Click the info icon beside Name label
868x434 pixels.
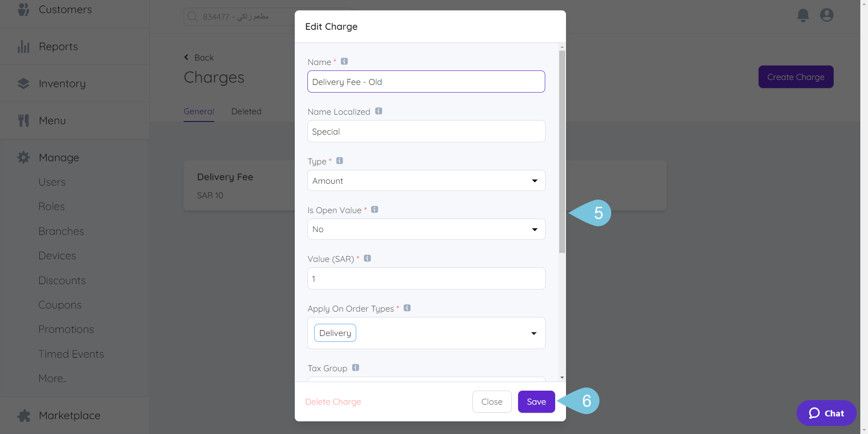tap(344, 61)
